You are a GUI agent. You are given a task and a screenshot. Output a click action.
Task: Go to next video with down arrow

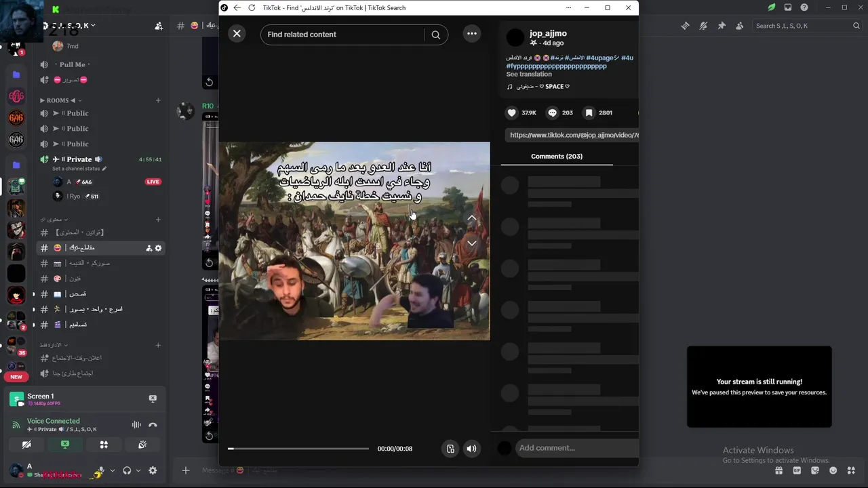pyautogui.click(x=472, y=243)
